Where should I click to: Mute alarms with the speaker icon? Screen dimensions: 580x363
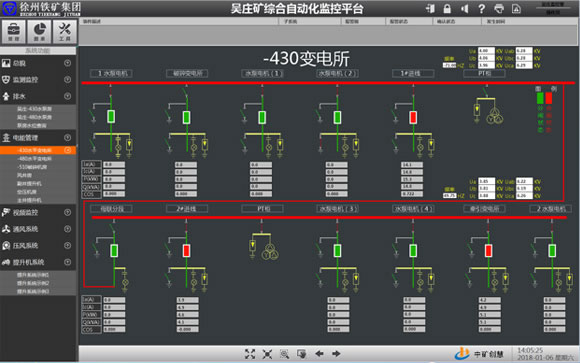click(464, 9)
